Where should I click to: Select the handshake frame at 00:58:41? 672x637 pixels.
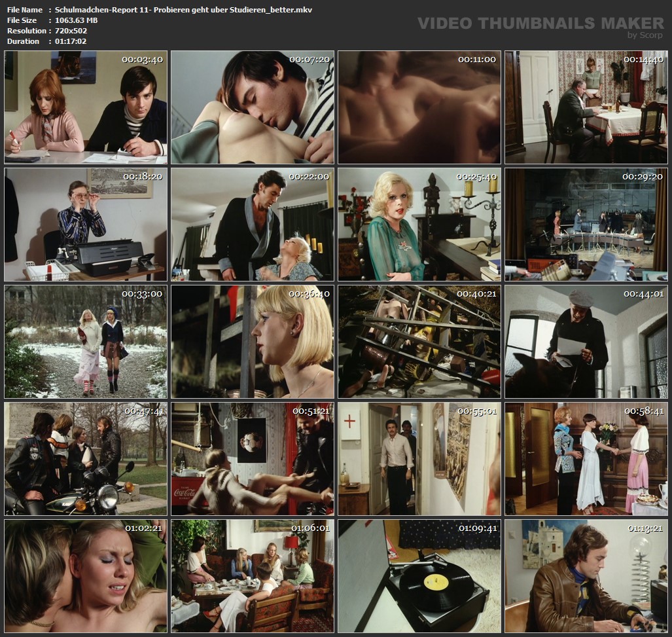tap(586, 458)
